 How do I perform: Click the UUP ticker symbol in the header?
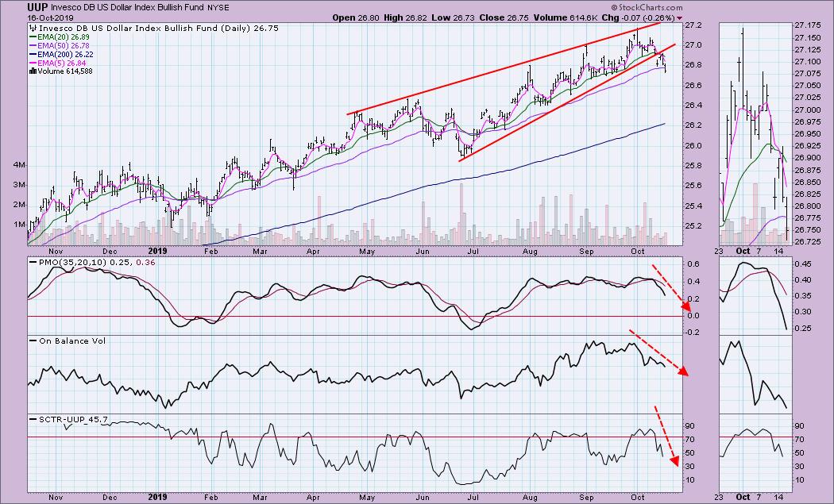38,7
